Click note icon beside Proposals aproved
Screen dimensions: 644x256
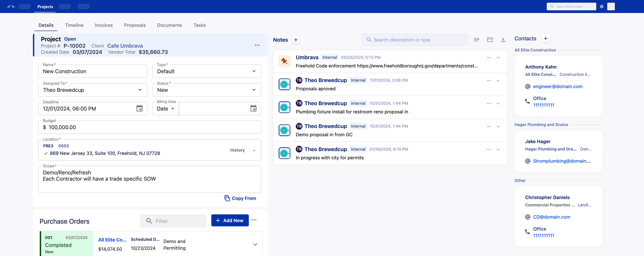tap(284, 84)
